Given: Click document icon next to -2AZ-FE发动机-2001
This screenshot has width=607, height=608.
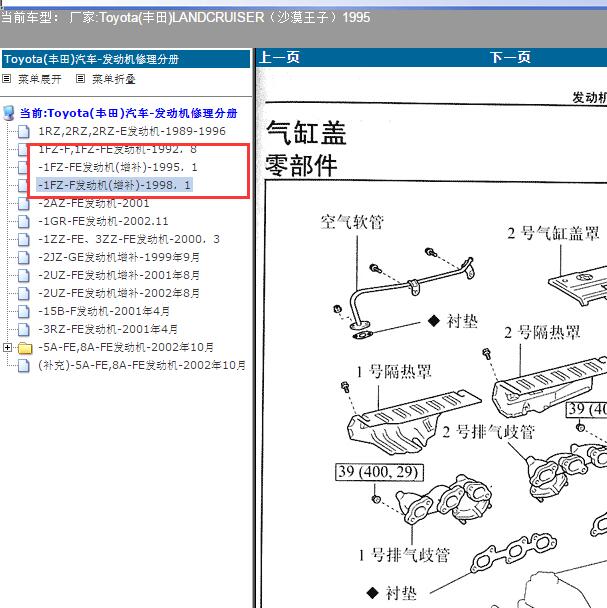Looking at the screenshot, I should (24, 204).
